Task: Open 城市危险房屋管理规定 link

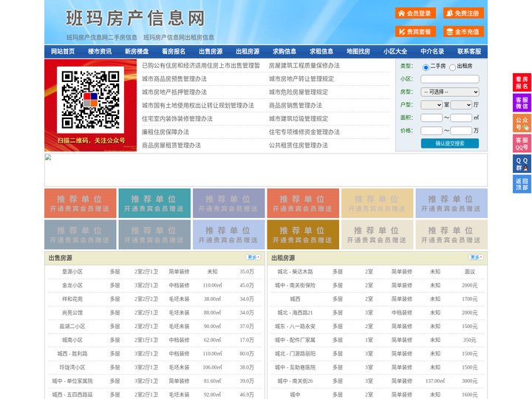Action: coord(299,92)
